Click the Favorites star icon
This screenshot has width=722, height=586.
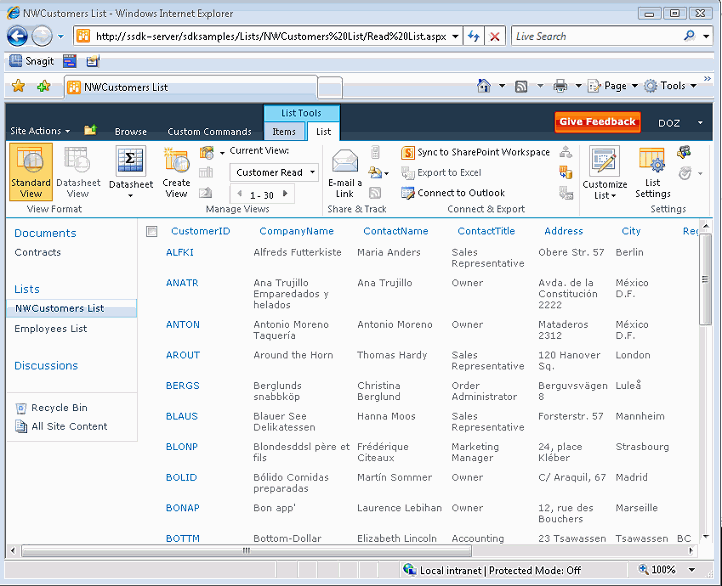(18, 86)
